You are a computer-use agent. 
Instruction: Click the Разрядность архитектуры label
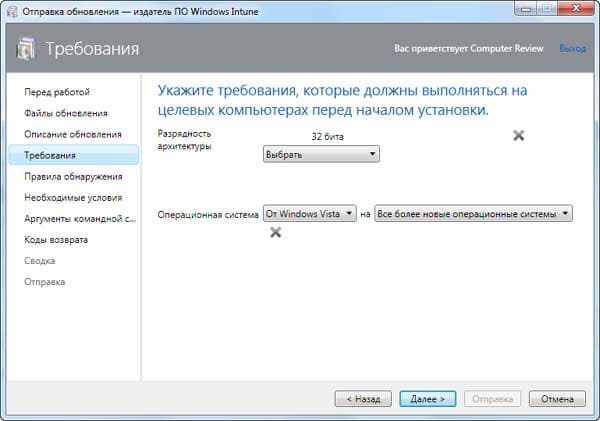point(184,140)
